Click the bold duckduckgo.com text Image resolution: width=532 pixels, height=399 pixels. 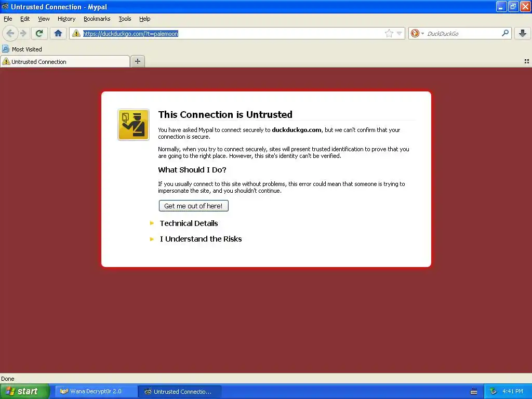296,129
